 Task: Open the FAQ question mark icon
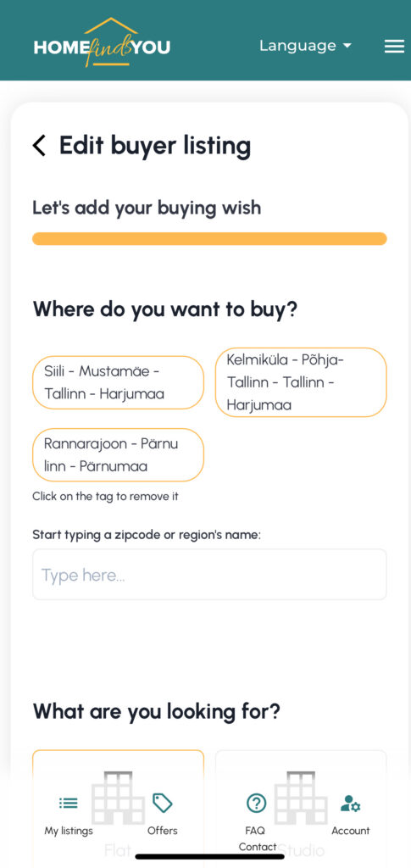coord(256,803)
